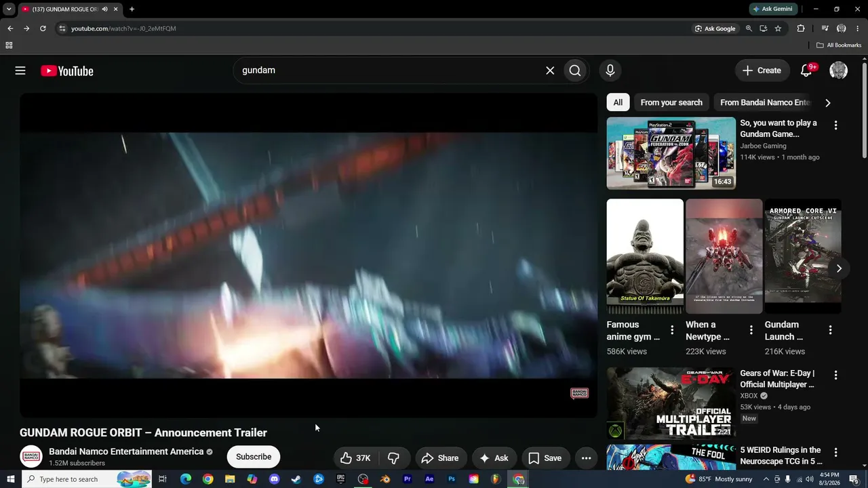Go back in browser history

coord(10,28)
